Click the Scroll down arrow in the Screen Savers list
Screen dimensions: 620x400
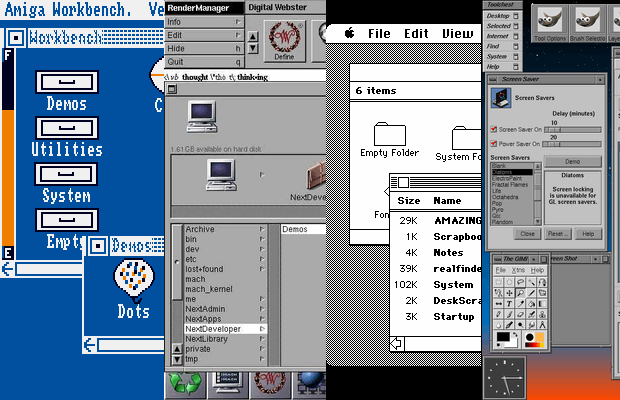537,222
